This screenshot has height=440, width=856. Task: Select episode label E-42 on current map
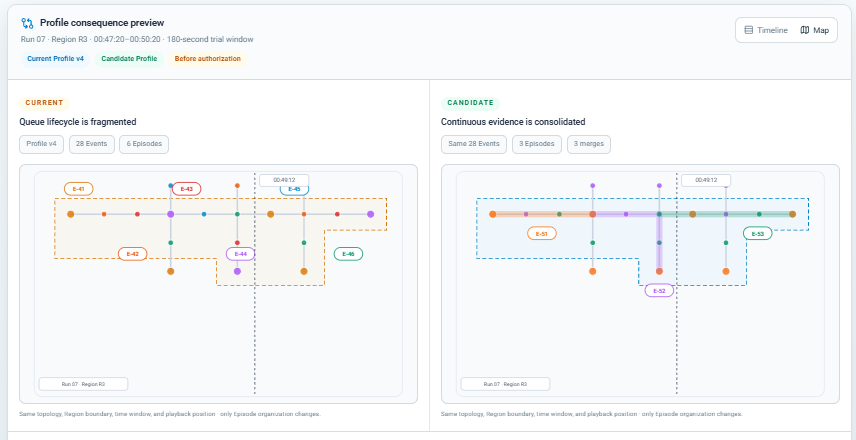133,254
